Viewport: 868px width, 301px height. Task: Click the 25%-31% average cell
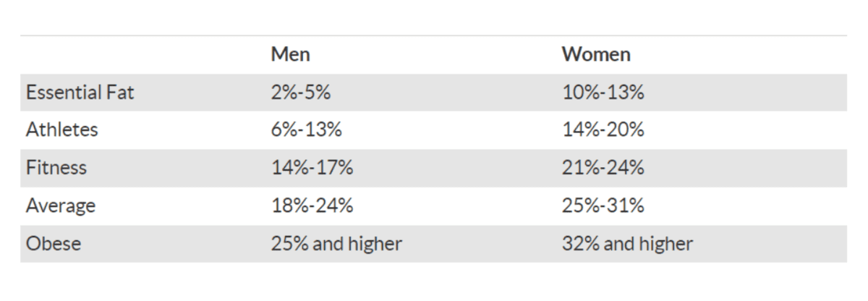pos(603,206)
